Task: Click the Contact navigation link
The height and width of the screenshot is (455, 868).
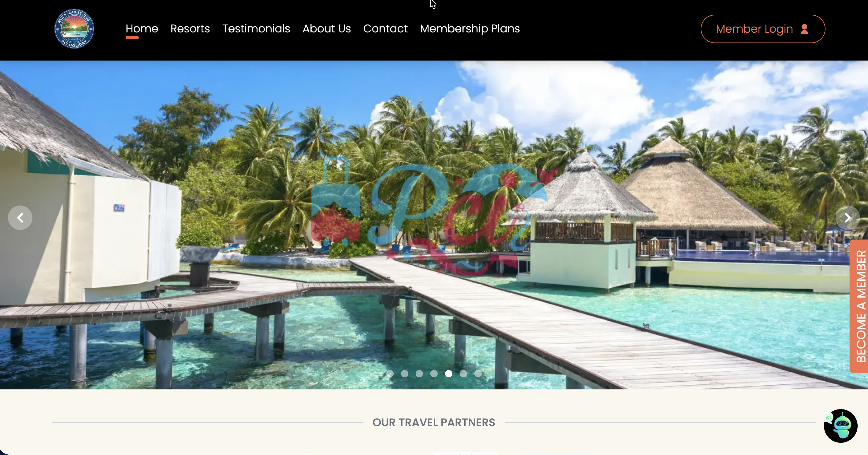Action: 385,29
